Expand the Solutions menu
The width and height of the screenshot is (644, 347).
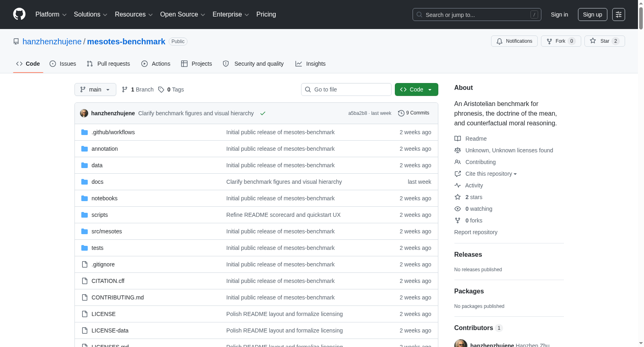[91, 15]
